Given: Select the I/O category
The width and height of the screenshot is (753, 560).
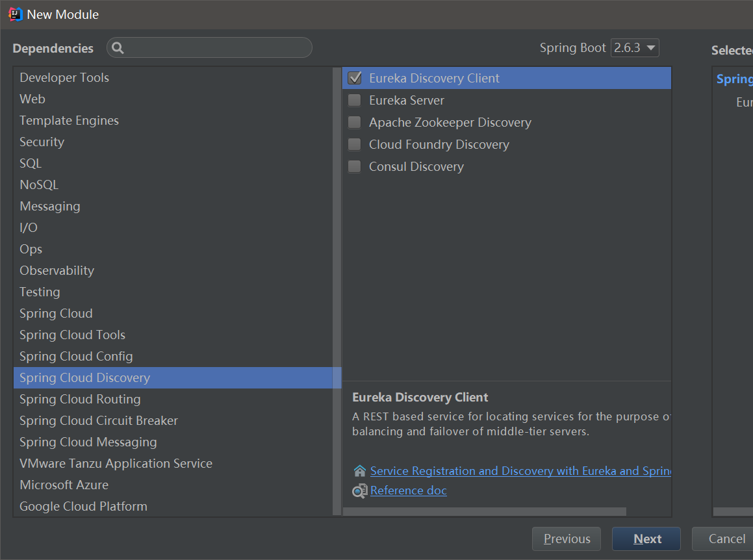Looking at the screenshot, I should coord(173,227).
